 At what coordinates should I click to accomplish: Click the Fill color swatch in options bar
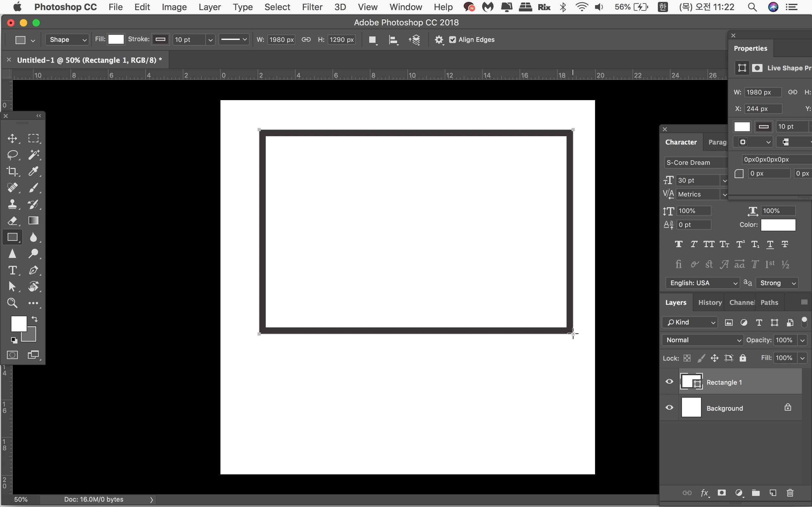[x=116, y=40]
